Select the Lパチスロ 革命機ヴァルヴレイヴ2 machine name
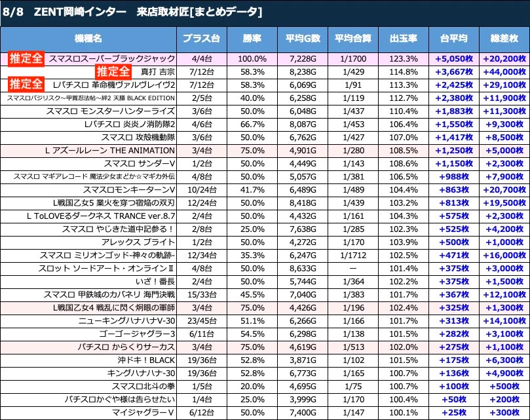The height and width of the screenshot is (420, 530). tap(114, 85)
